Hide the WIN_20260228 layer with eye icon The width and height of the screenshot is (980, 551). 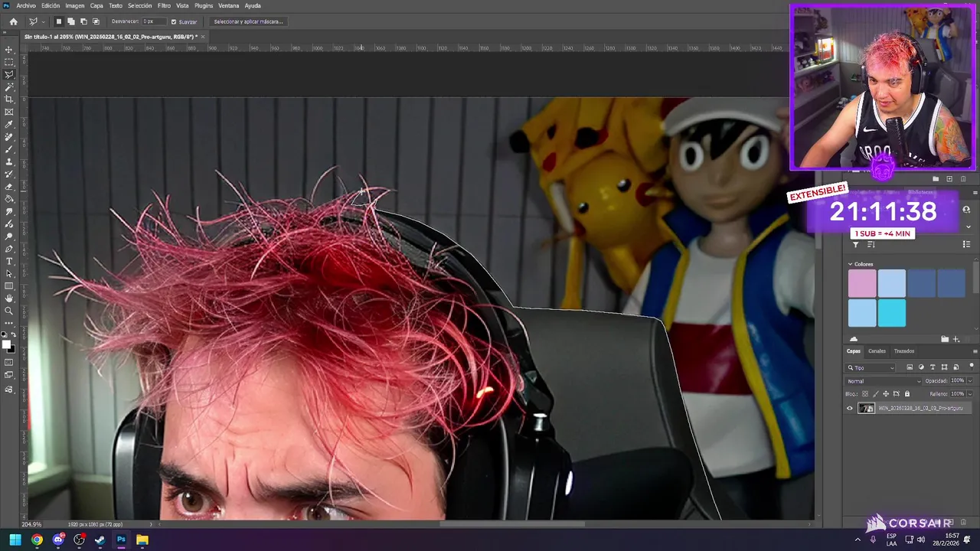pos(849,408)
